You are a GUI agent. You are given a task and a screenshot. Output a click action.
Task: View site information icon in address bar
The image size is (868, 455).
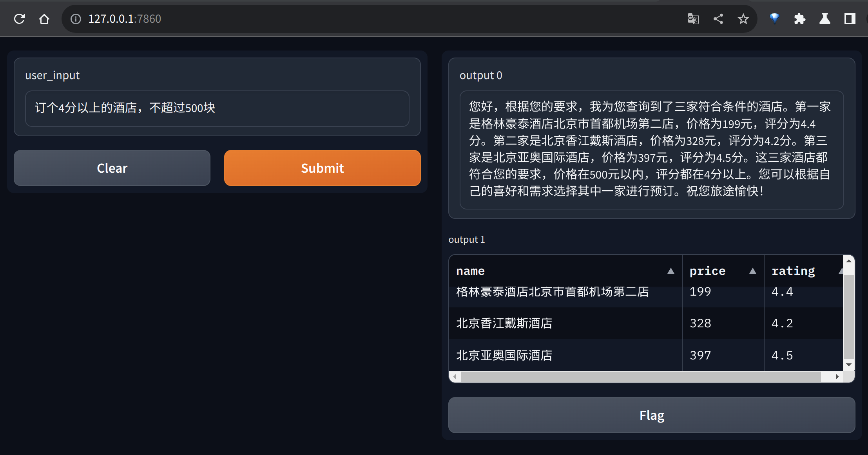pos(76,19)
